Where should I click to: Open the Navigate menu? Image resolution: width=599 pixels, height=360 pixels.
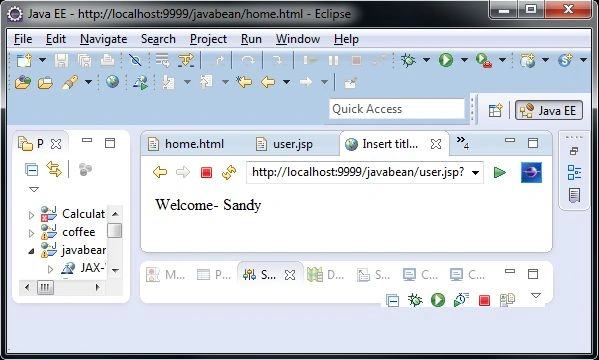pos(104,39)
